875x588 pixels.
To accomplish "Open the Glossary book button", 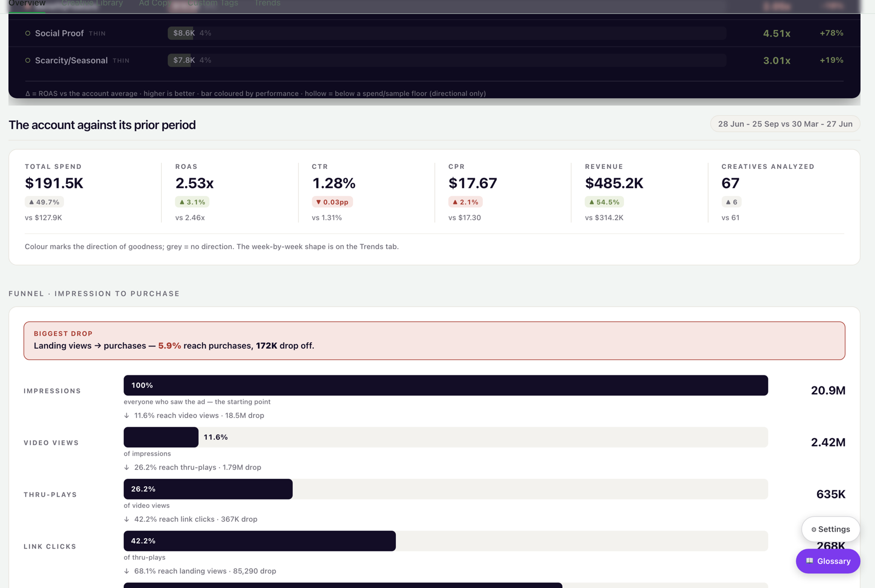I will 827,561.
